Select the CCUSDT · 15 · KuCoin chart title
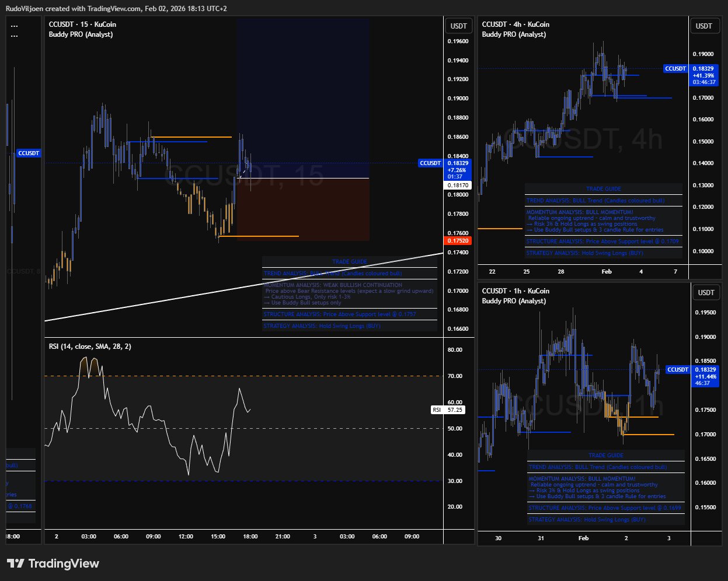Screen dimensions: 728x581 tap(82, 24)
